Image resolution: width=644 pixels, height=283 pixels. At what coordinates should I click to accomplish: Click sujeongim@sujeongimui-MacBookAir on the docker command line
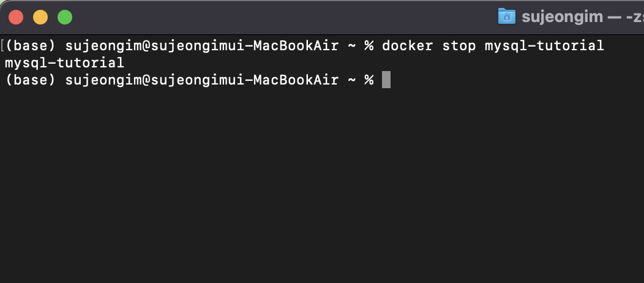[201, 45]
